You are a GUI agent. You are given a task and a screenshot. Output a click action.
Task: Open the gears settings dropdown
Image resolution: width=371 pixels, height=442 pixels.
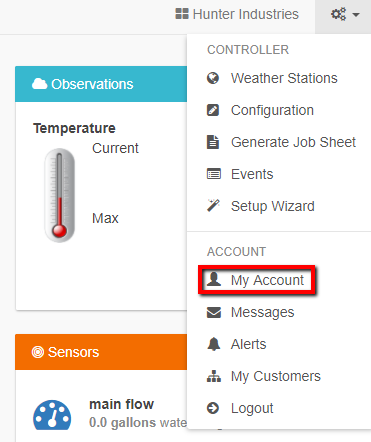[x=345, y=15]
